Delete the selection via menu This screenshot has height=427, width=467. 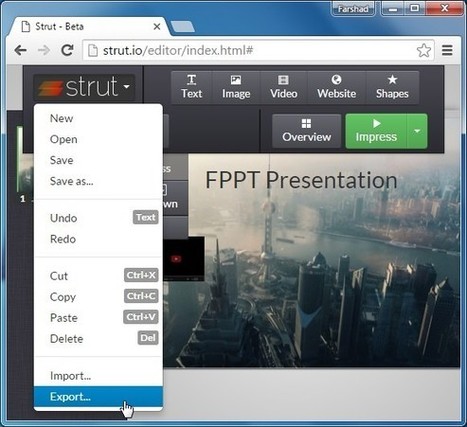point(98,339)
